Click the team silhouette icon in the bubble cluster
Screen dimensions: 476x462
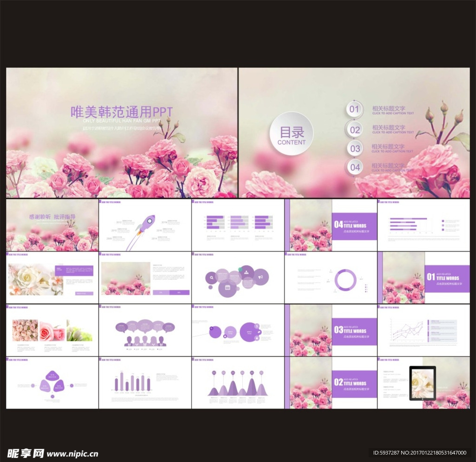click(x=246, y=273)
